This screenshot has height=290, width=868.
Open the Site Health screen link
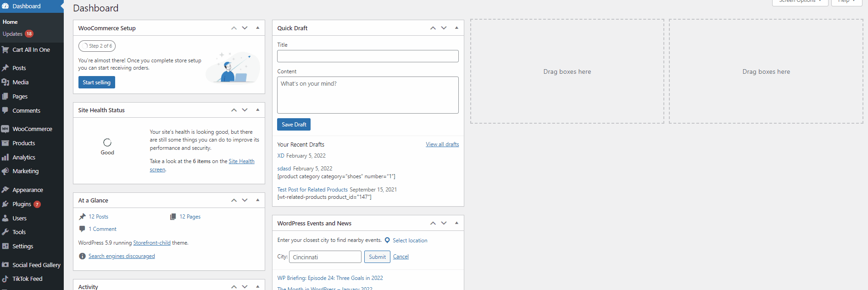241,161
